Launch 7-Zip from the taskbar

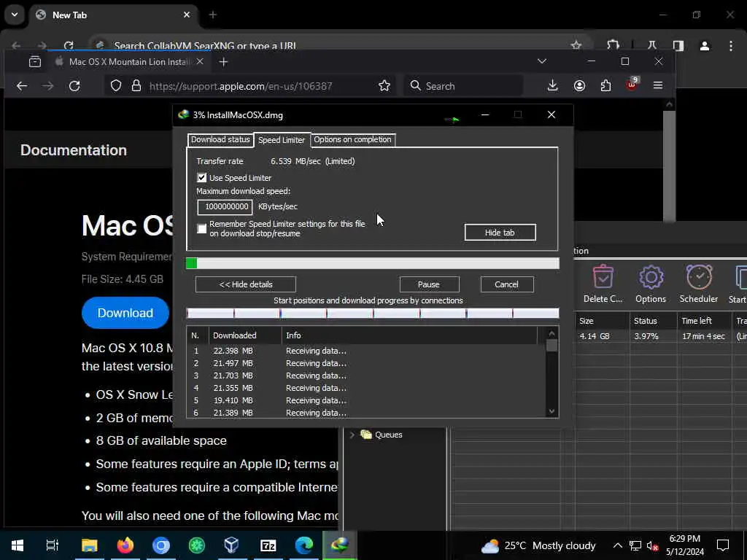pyautogui.click(x=268, y=545)
